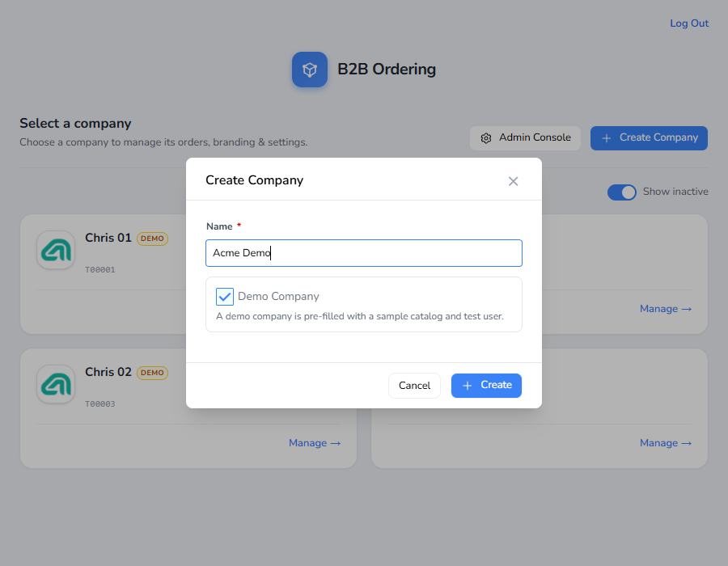Open the Chris 01 company logo
Viewport: 728px width, 566px height.
click(x=56, y=251)
